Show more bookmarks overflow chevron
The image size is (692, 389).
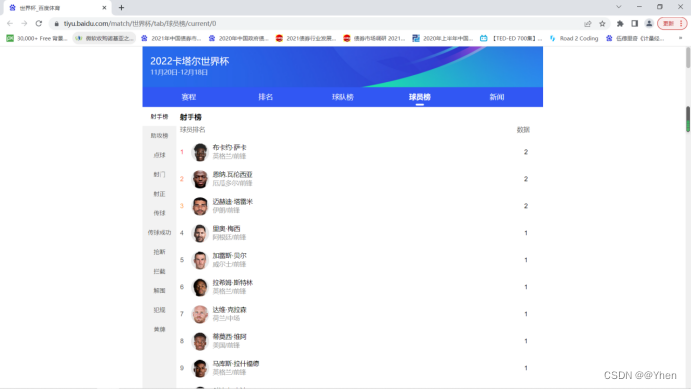(x=680, y=38)
